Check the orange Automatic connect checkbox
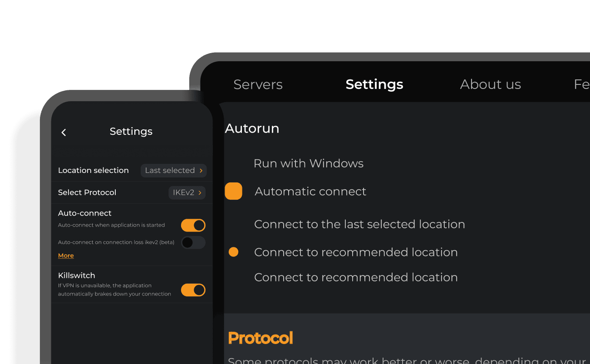This screenshot has height=364, width=590. coord(234,191)
